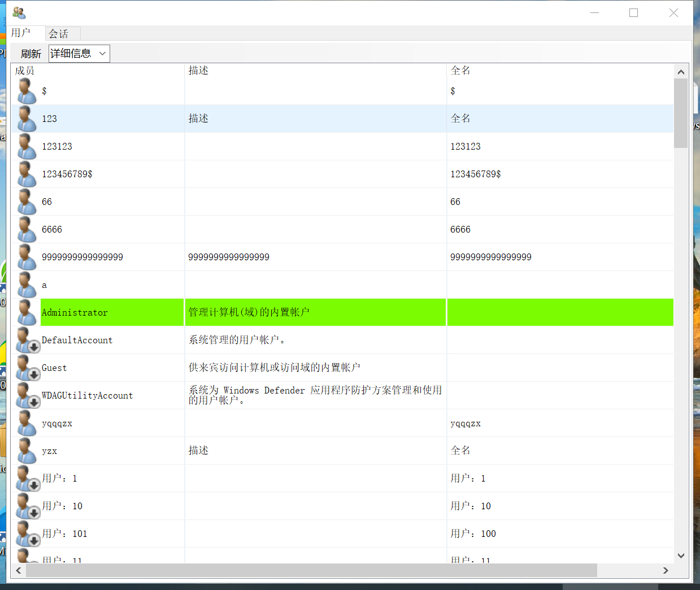Select the avatar icon of user 123123
Viewport: 700px width, 590px height.
pyautogui.click(x=26, y=146)
